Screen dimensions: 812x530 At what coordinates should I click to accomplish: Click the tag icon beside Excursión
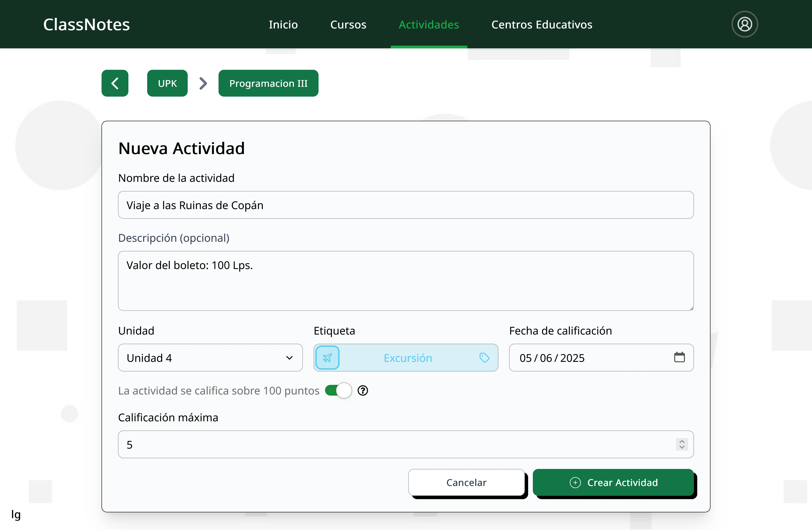tap(484, 357)
